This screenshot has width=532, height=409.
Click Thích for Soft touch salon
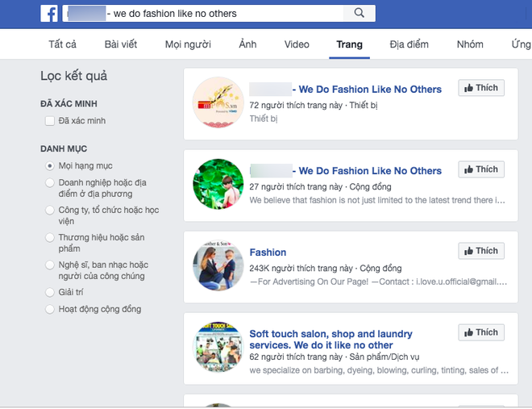(481, 332)
